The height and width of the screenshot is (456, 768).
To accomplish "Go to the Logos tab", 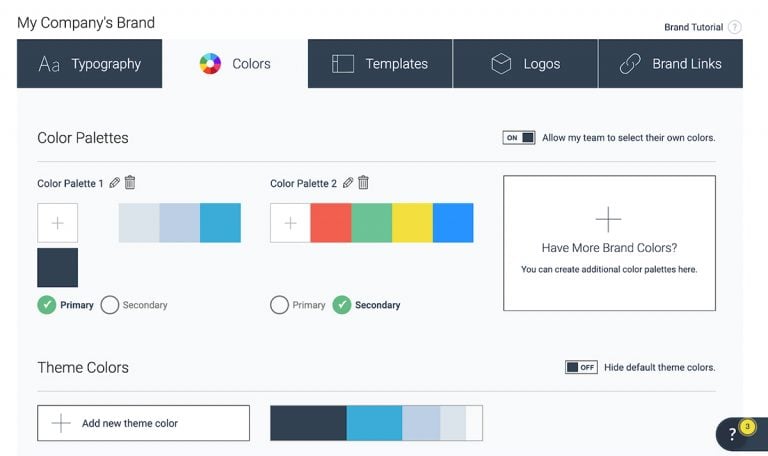I will click(525, 64).
